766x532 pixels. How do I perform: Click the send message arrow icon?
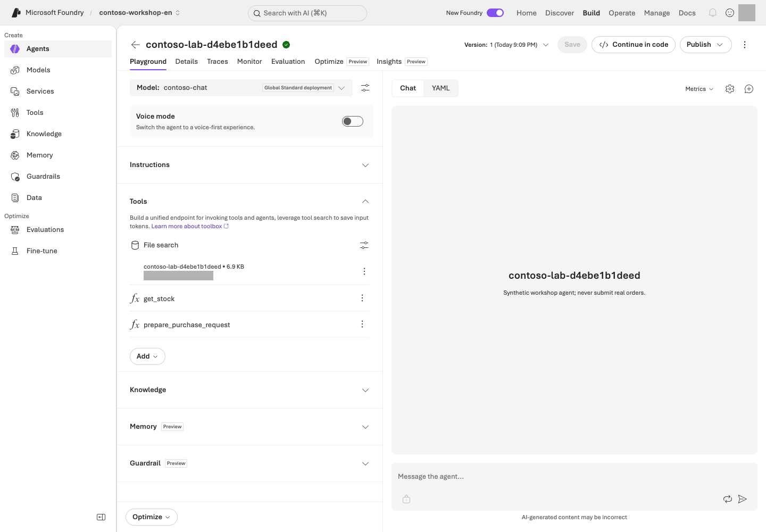[743, 499]
